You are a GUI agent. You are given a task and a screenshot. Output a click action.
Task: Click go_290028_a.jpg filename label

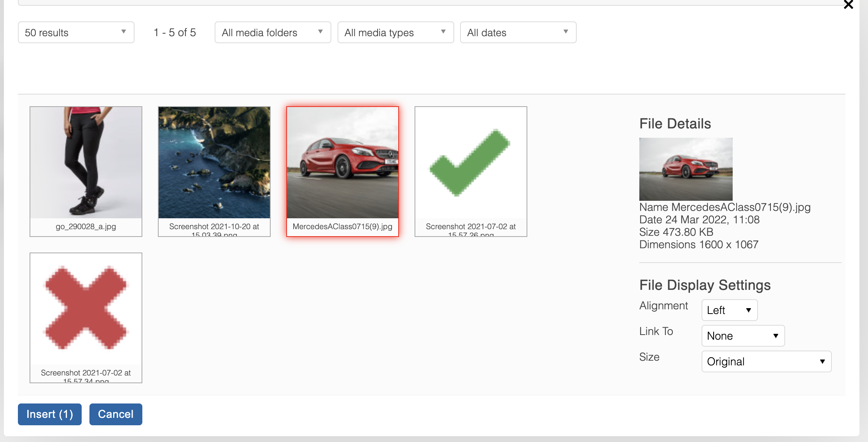[x=86, y=227]
